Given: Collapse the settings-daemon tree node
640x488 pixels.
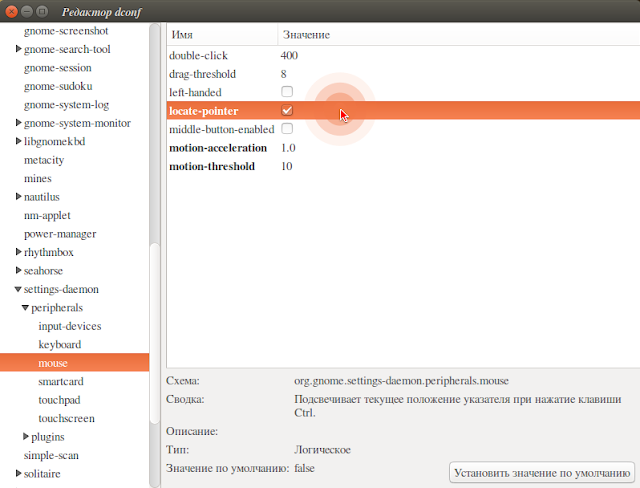Looking at the screenshot, I should pyautogui.click(x=18, y=289).
